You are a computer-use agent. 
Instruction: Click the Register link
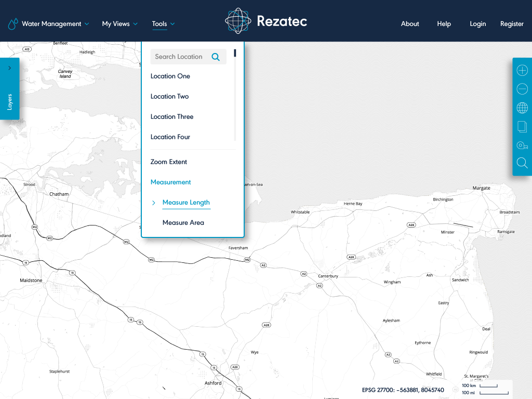click(x=512, y=24)
